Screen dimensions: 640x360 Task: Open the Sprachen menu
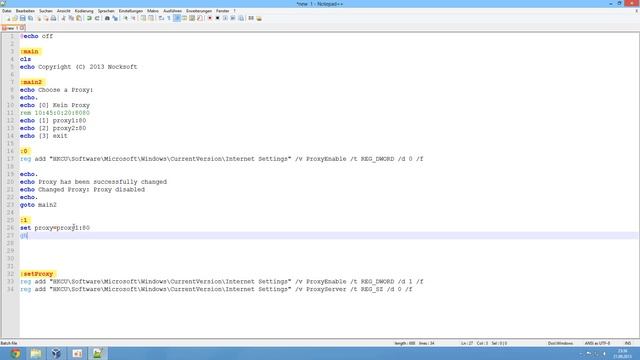point(106,11)
